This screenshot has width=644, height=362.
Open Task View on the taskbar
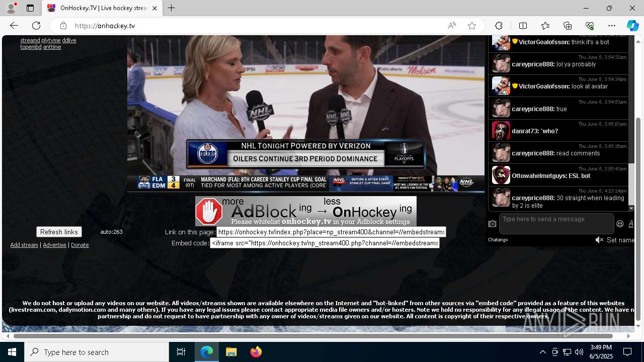pos(181,352)
